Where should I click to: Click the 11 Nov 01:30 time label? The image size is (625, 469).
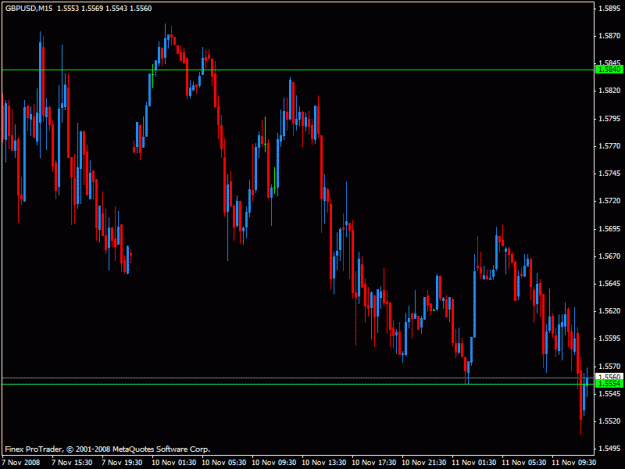coord(474,462)
